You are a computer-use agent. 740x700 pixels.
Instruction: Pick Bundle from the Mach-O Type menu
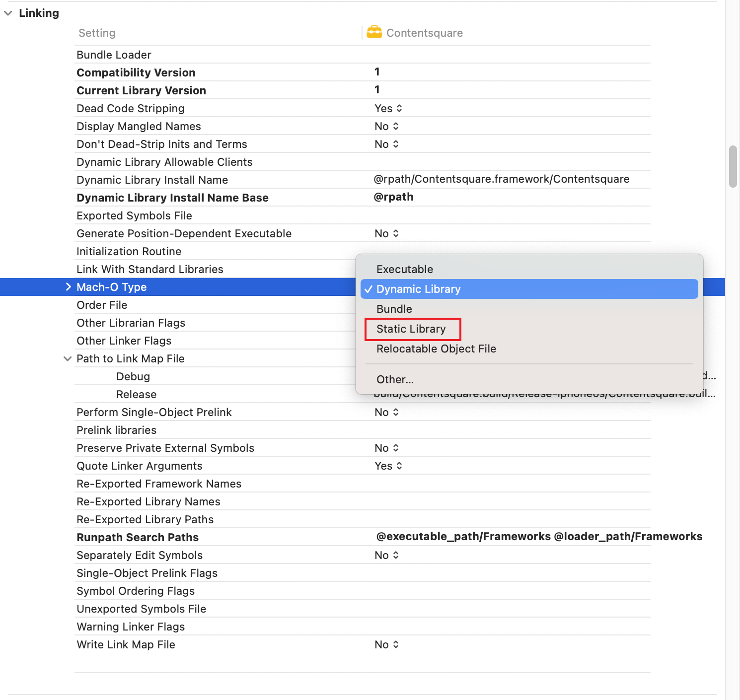(x=394, y=309)
